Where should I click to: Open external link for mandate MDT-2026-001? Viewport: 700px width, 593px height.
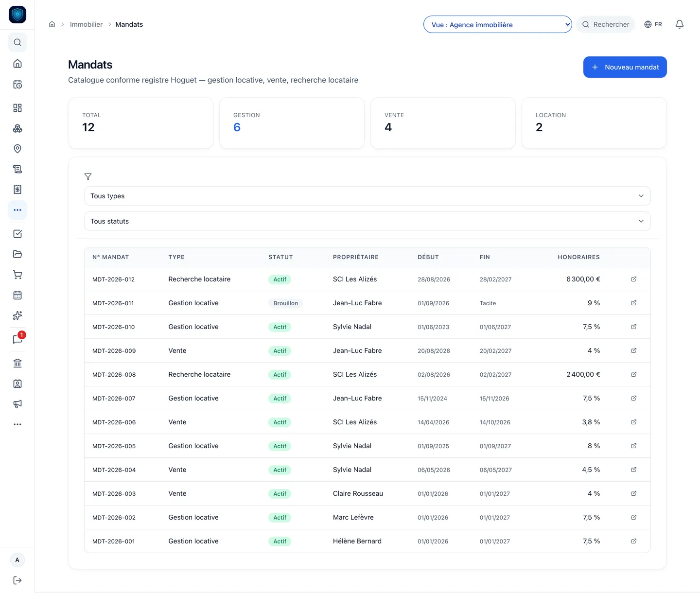pos(634,541)
